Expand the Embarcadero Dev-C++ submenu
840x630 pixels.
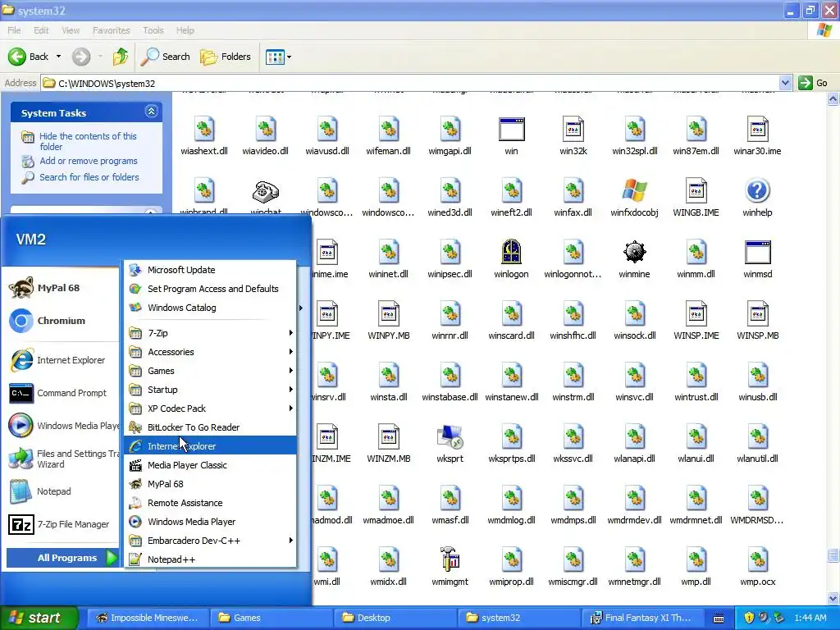pos(211,541)
